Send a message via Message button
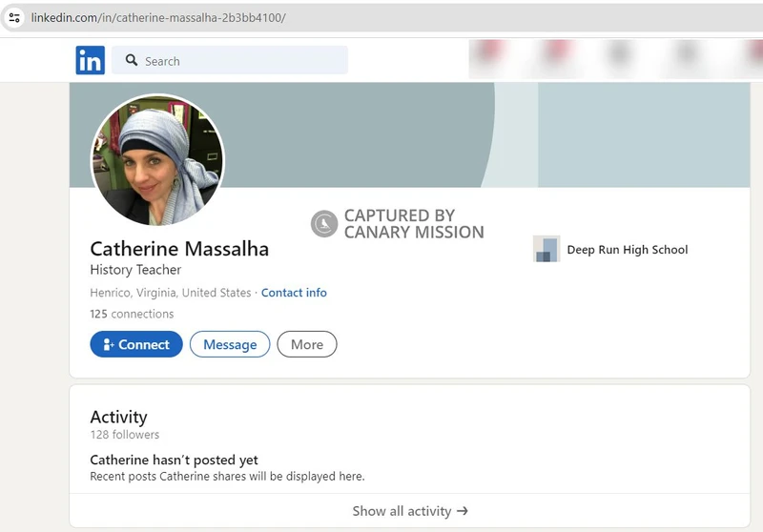763x532 pixels. (x=230, y=344)
